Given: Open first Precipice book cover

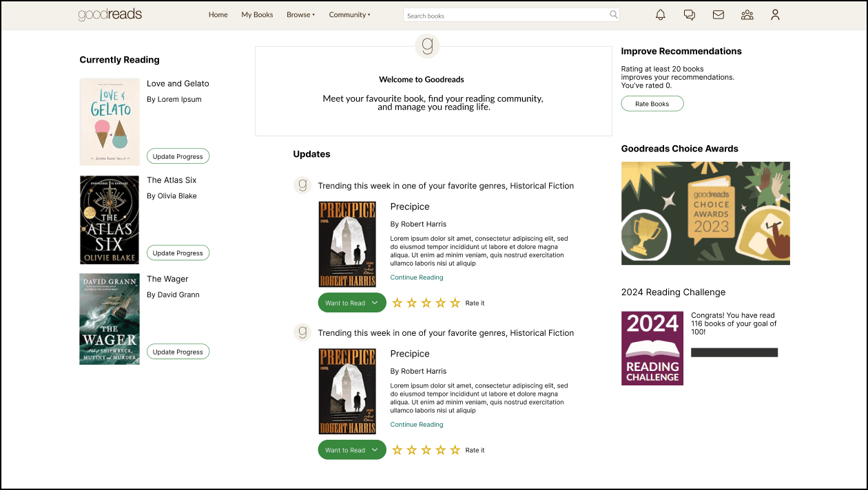Looking at the screenshot, I should tap(347, 244).
